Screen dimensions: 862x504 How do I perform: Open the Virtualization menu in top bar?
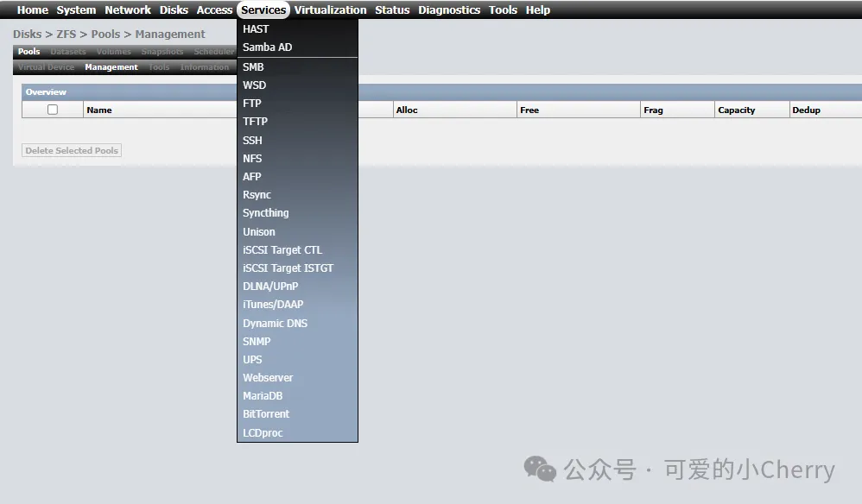pos(330,10)
